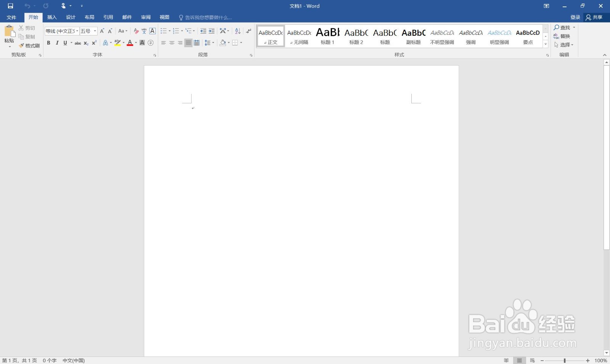Open ribbon display options icon
This screenshot has height=364, width=610.
[x=546, y=6]
